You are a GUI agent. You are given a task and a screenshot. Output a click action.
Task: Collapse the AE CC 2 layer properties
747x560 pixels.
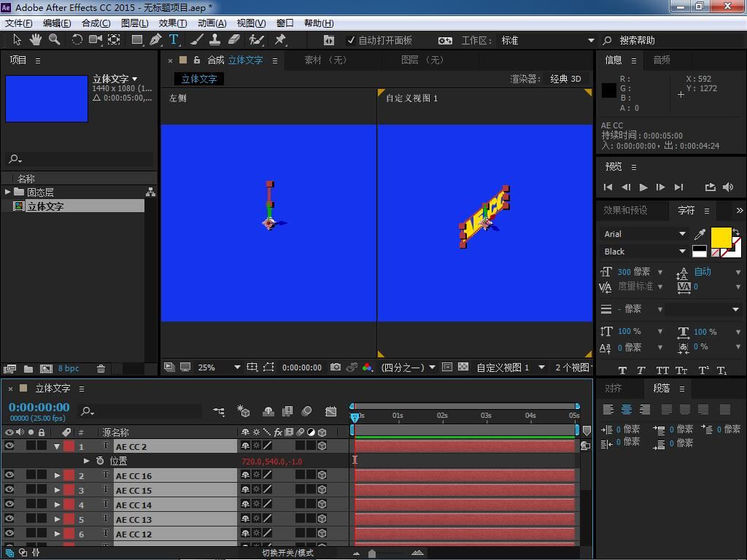click(57, 447)
